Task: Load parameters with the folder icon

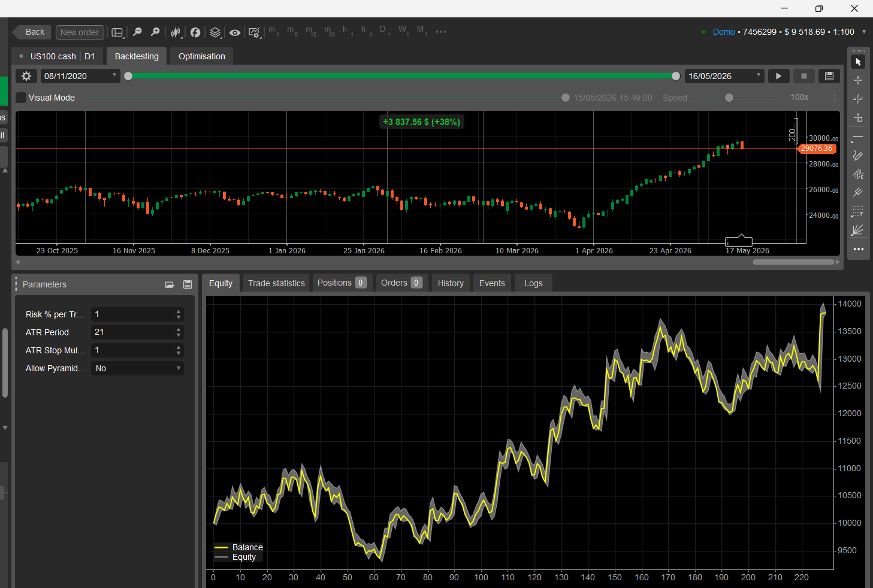Action: pyautogui.click(x=170, y=284)
